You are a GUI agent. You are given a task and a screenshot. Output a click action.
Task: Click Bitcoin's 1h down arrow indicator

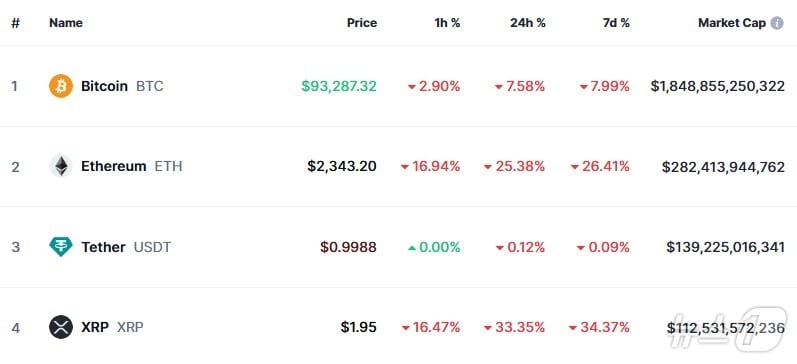[412, 87]
